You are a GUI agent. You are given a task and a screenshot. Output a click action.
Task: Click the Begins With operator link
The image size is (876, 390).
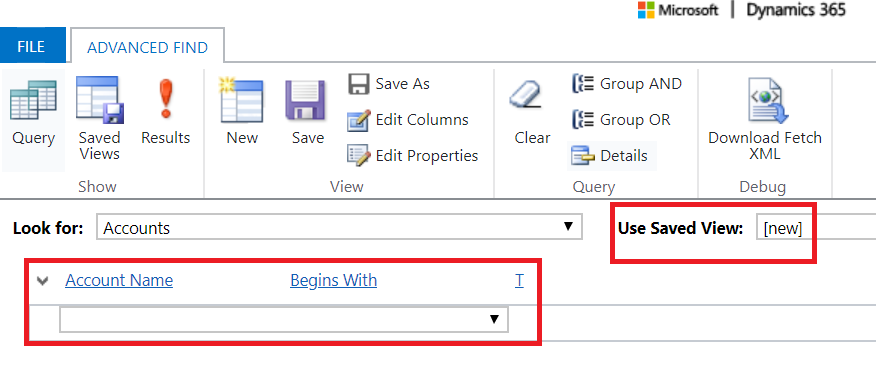pyautogui.click(x=334, y=280)
